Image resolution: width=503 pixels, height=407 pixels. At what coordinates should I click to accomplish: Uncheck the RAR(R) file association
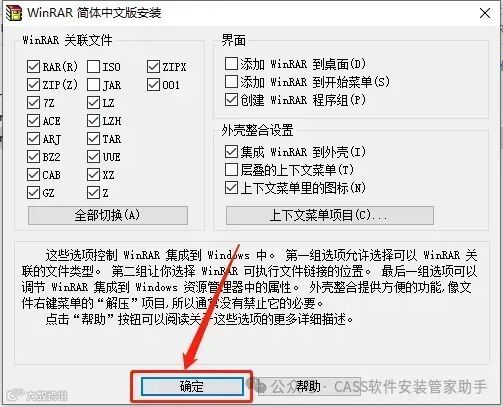pos(33,67)
